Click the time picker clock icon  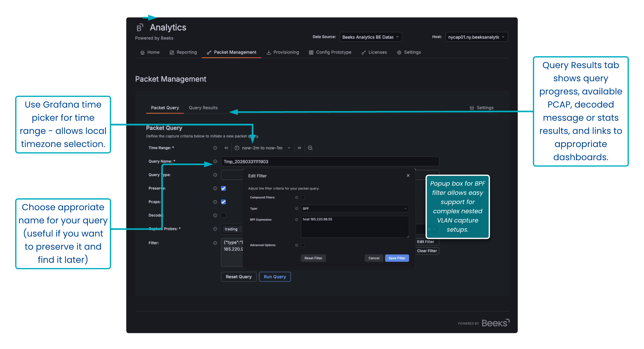237,148
